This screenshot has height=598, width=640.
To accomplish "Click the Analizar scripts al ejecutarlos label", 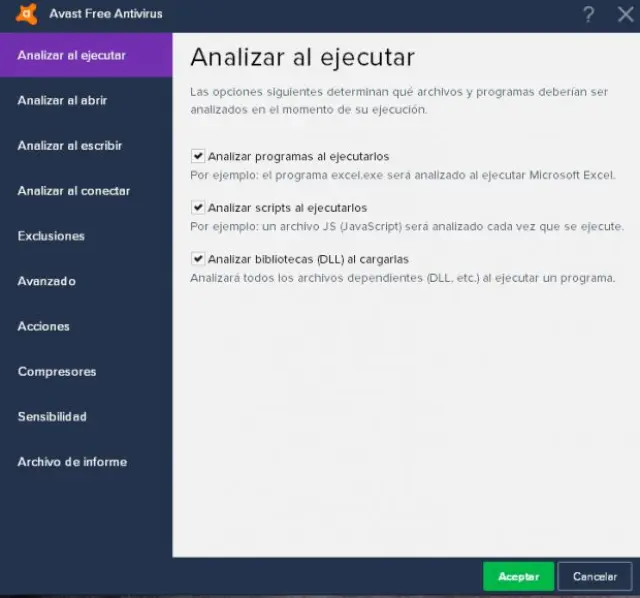I will click(x=287, y=208).
